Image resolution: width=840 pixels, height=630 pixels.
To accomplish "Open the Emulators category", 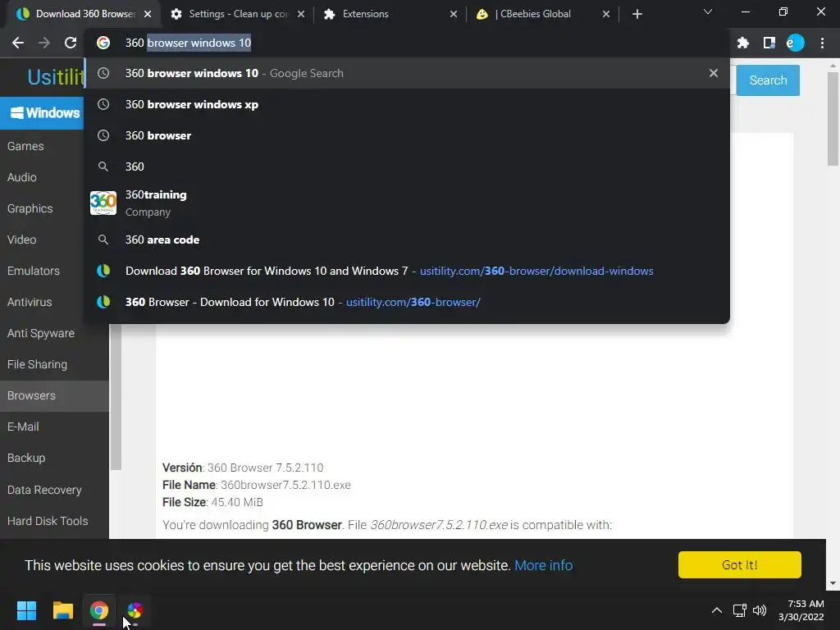I will (x=33, y=271).
